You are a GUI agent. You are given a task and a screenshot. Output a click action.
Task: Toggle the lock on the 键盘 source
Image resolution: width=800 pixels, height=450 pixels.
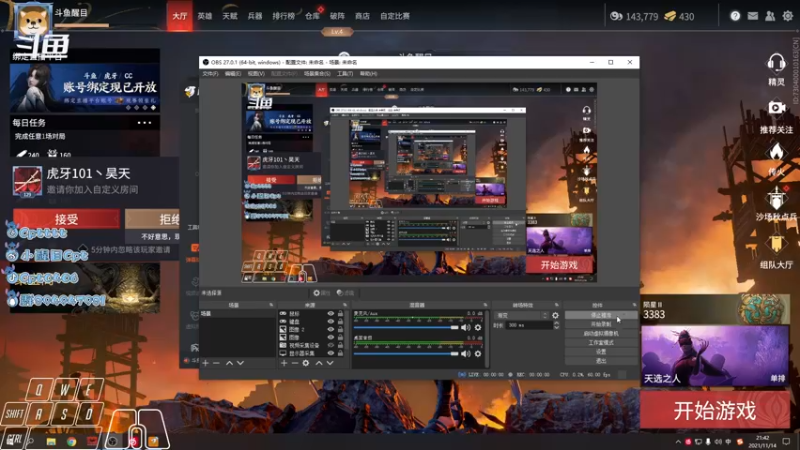coord(340,321)
